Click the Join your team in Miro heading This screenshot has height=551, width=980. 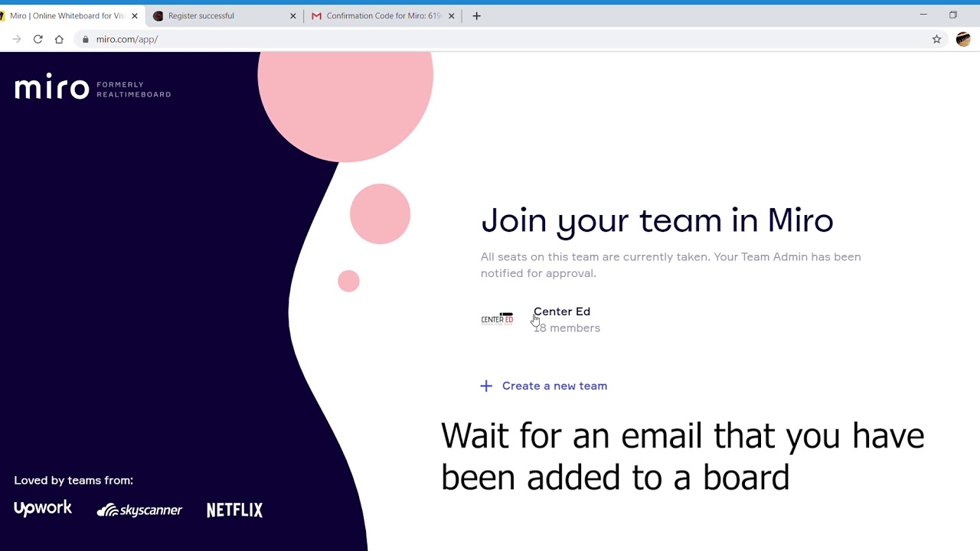click(x=657, y=220)
